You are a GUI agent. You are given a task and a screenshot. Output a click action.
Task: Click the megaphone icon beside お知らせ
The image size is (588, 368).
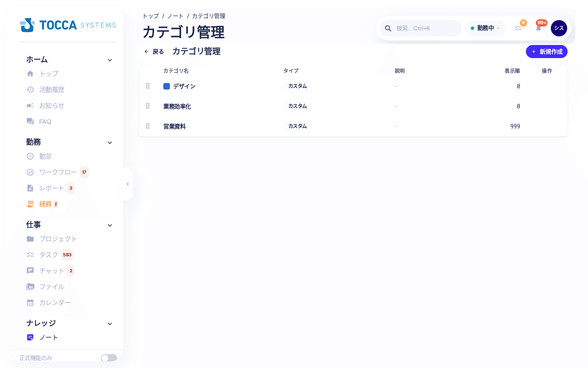coord(30,105)
